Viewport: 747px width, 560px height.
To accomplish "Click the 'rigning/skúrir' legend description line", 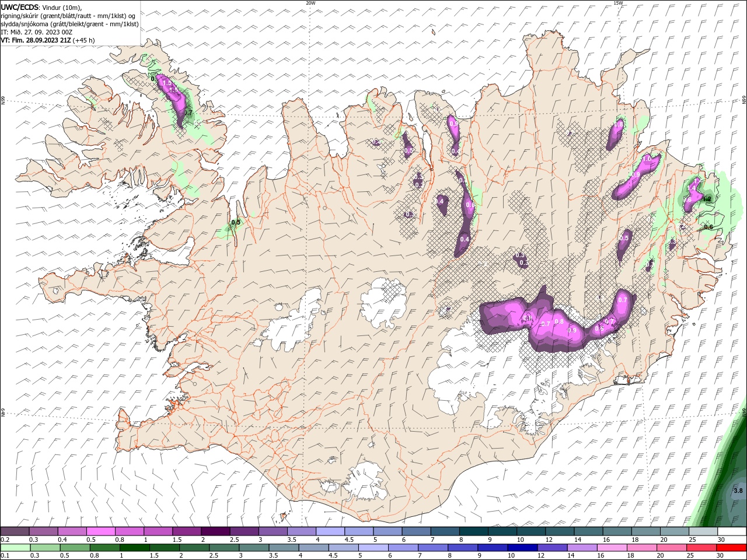I will coord(68,16).
